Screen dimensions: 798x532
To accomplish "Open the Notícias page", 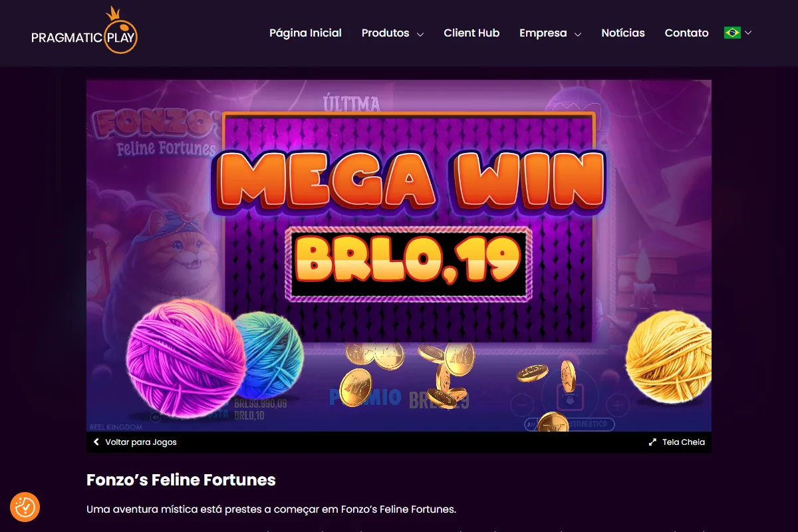I will 623,33.
